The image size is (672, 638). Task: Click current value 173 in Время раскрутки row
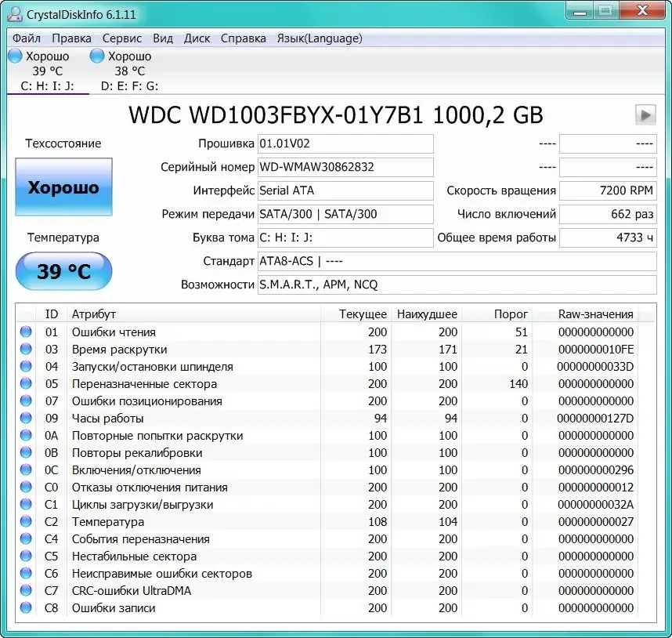pyautogui.click(x=378, y=350)
